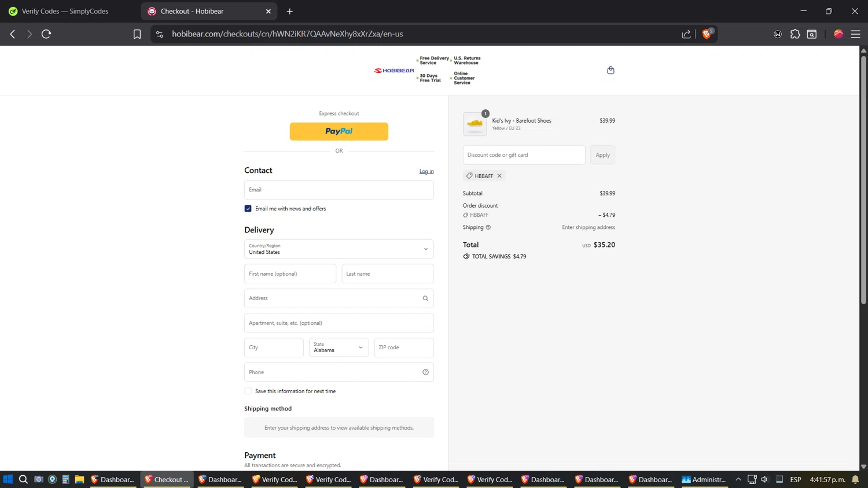
Task: Click the Email input field
Action: pos(339,190)
